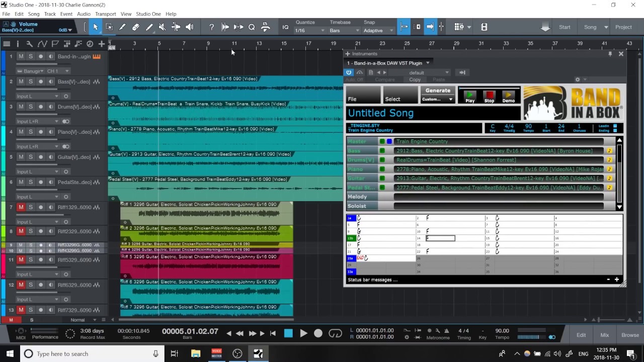Play the Band-in-a-Box song
Viewport: 644px width, 362px height.
tap(469, 96)
